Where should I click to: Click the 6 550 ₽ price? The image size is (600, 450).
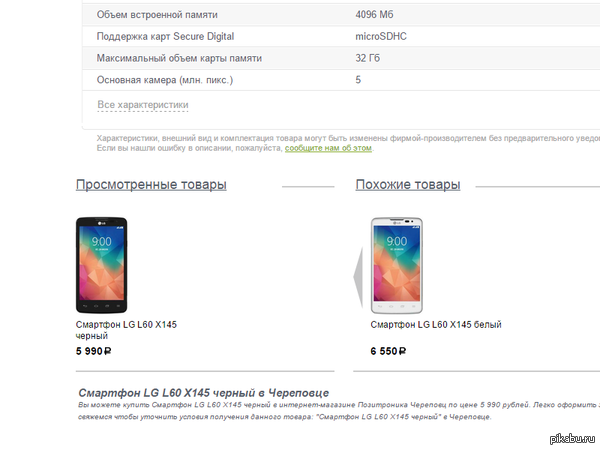(390, 352)
